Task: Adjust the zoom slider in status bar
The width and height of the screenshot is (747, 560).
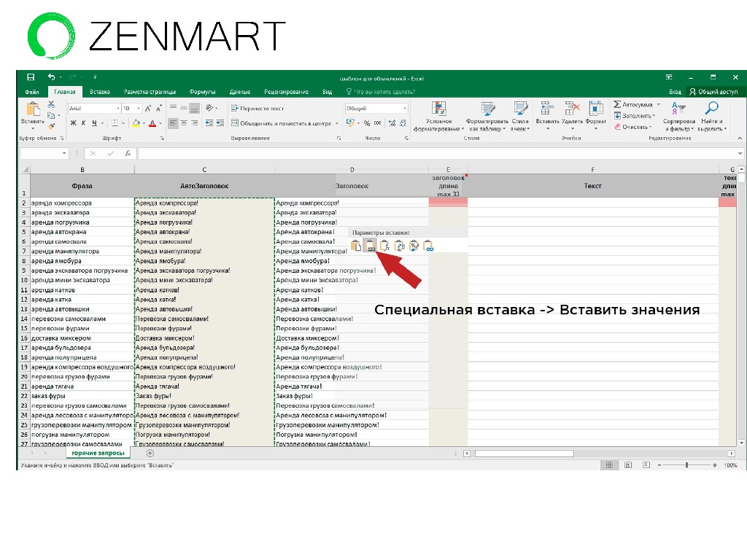Action: (686, 464)
